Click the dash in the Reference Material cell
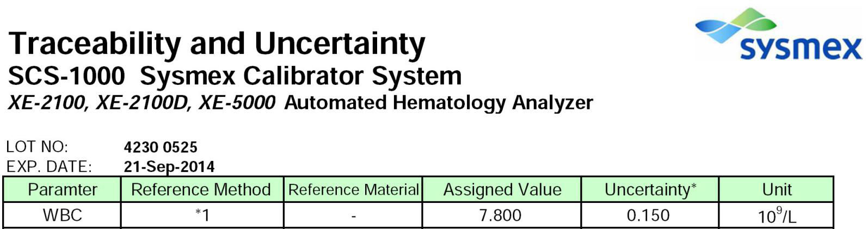 click(x=353, y=216)
